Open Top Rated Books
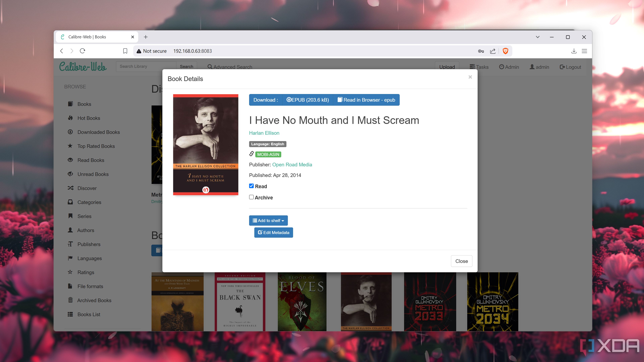Image resolution: width=644 pixels, height=362 pixels. pyautogui.click(x=96, y=146)
